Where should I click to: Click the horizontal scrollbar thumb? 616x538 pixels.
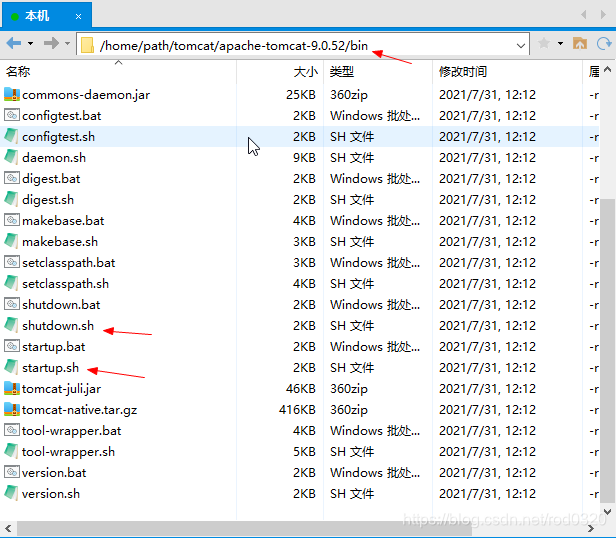coord(244,529)
